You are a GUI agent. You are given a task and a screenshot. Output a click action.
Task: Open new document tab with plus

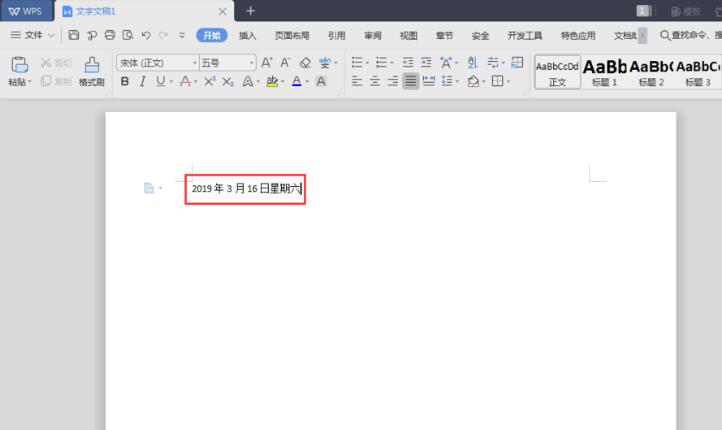click(250, 11)
